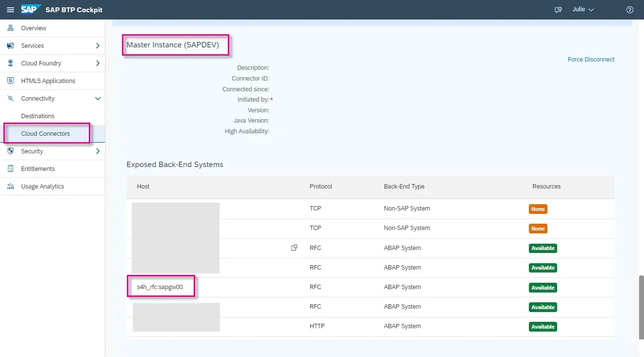Select the s4h_rfc:sapgw00 host entry
The width and height of the screenshot is (644, 357).
pyautogui.click(x=160, y=287)
